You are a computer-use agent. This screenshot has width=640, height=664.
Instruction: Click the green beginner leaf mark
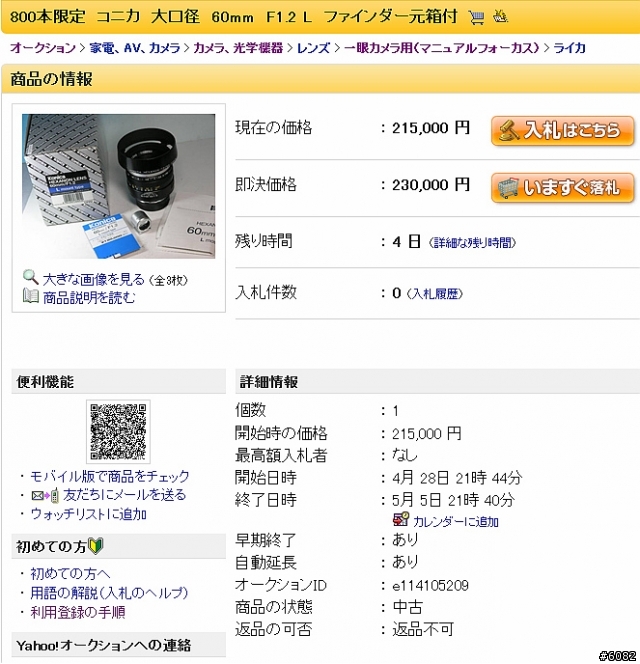click(x=97, y=545)
